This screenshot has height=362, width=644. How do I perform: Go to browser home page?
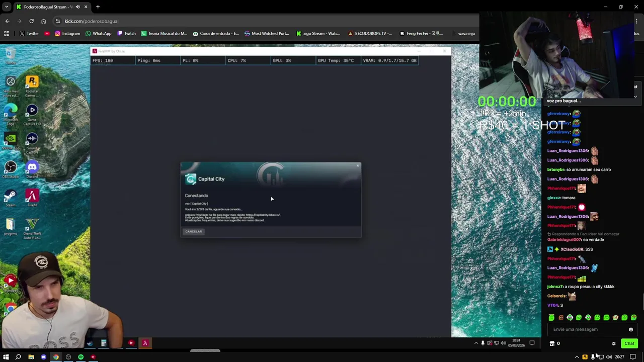pos(43,21)
